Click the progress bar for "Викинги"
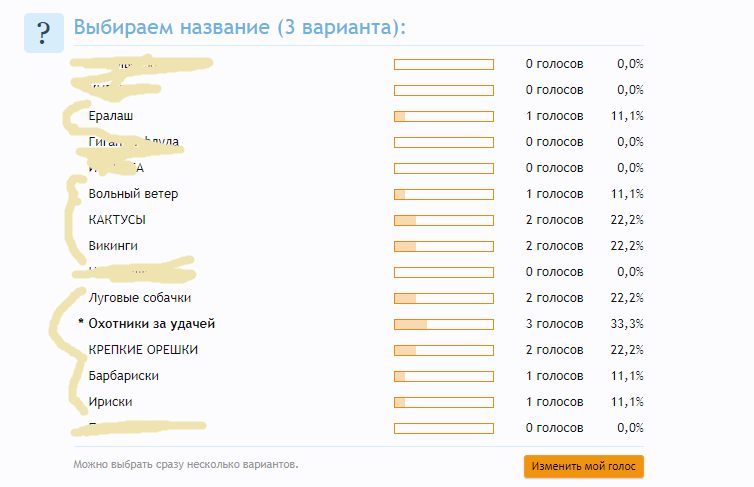Image resolution: width=754 pixels, height=487 pixels. pos(444,246)
